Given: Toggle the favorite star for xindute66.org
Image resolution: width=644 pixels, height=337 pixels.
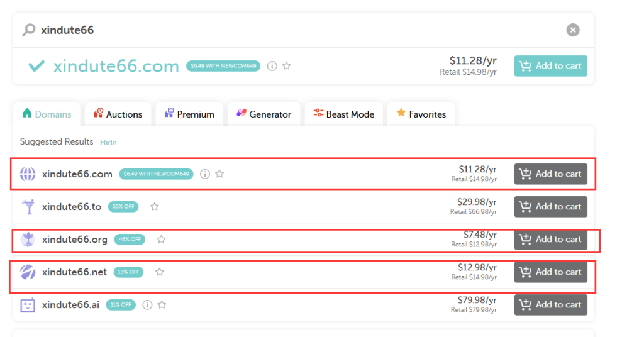Looking at the screenshot, I should click(x=161, y=240).
